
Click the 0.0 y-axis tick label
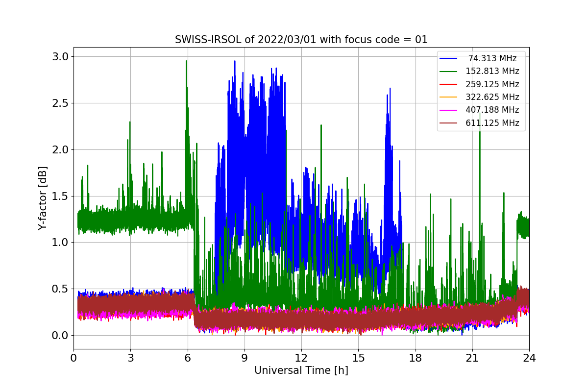click(60, 336)
